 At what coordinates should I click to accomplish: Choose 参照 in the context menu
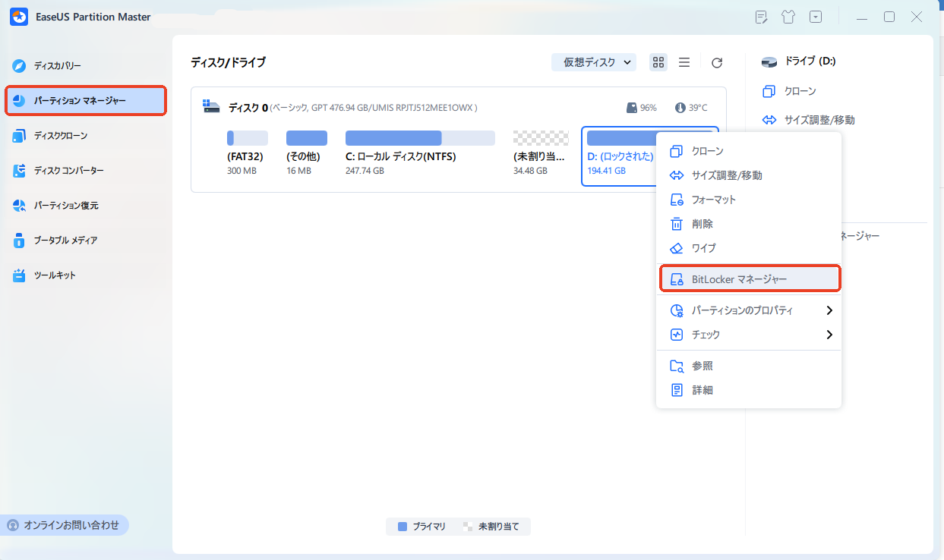(749, 367)
